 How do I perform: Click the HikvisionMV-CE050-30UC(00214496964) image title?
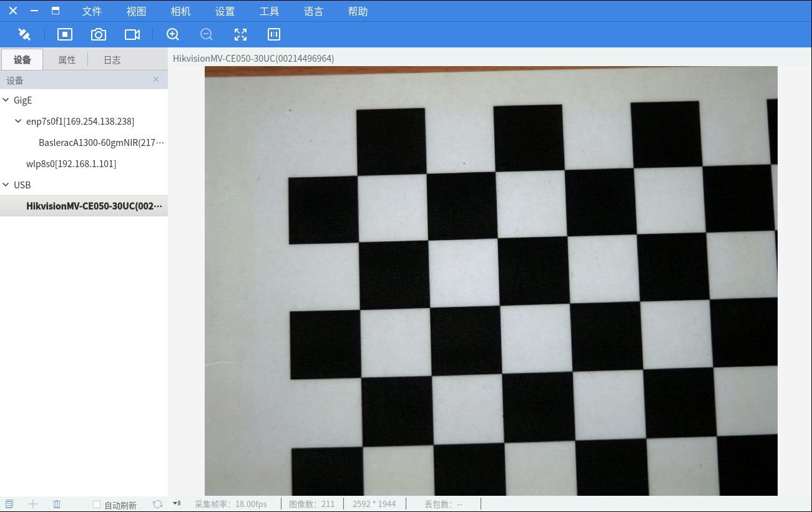(253, 59)
